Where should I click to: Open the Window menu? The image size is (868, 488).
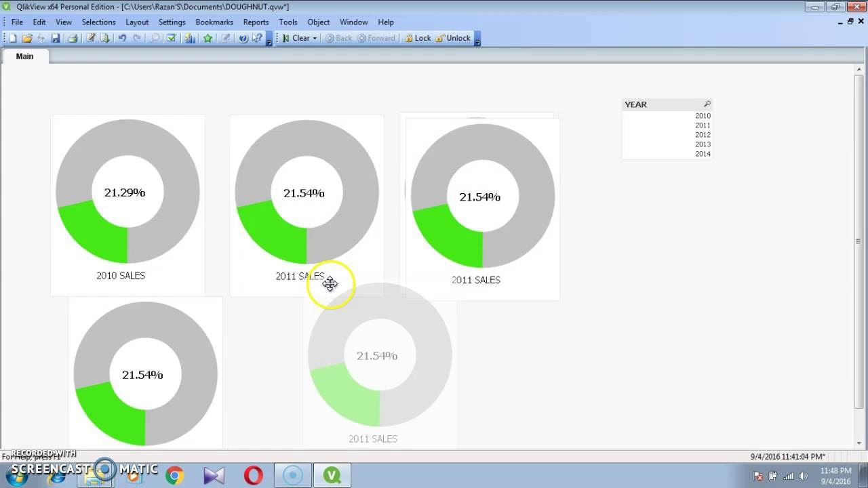click(x=354, y=22)
